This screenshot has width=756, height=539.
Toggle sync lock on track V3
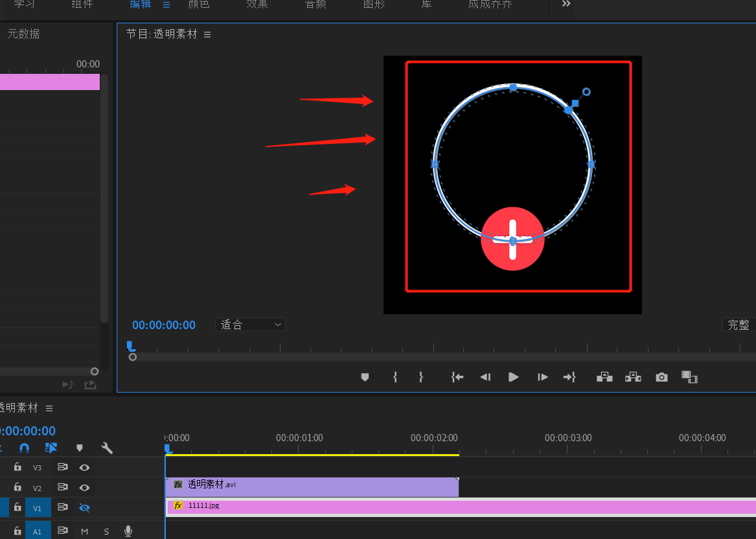63,466
